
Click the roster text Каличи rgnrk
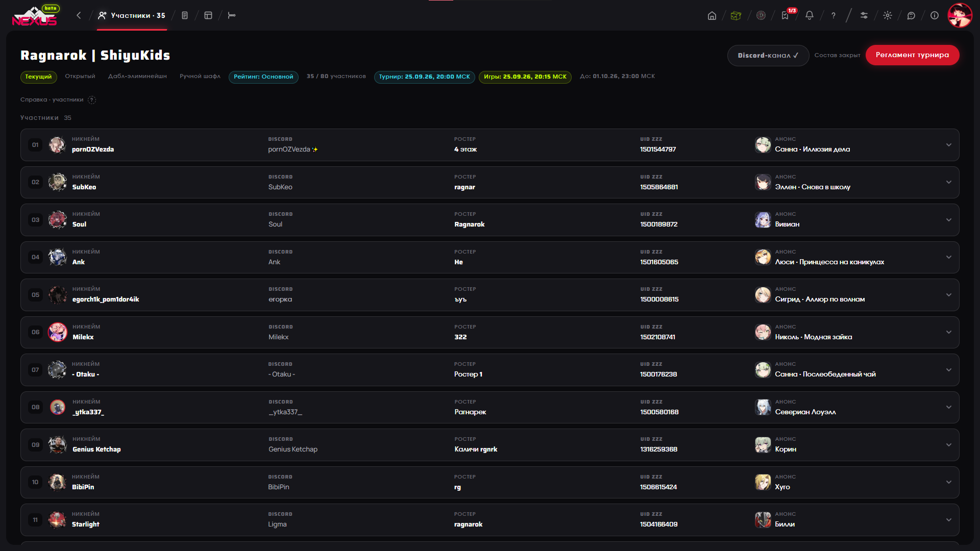476,449
